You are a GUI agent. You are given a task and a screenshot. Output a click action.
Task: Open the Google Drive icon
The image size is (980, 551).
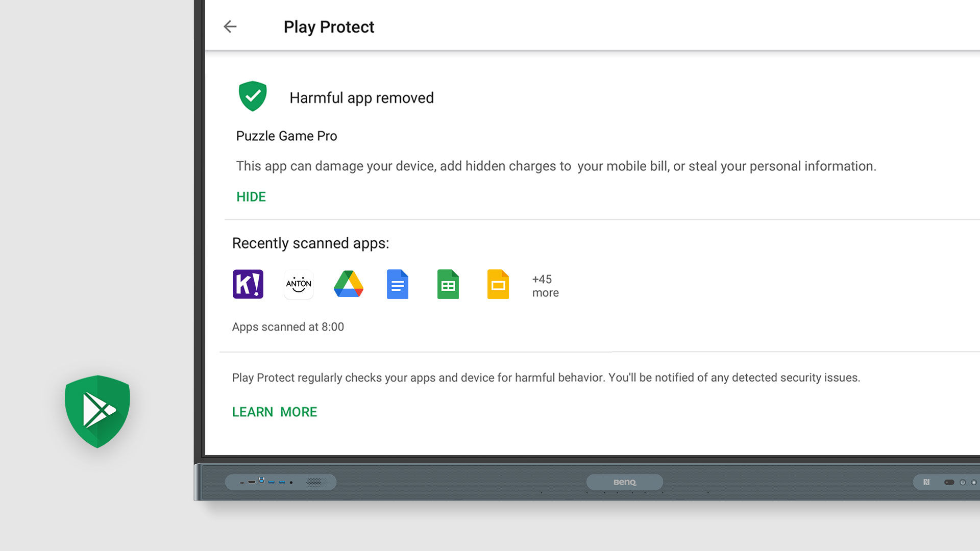pos(349,284)
